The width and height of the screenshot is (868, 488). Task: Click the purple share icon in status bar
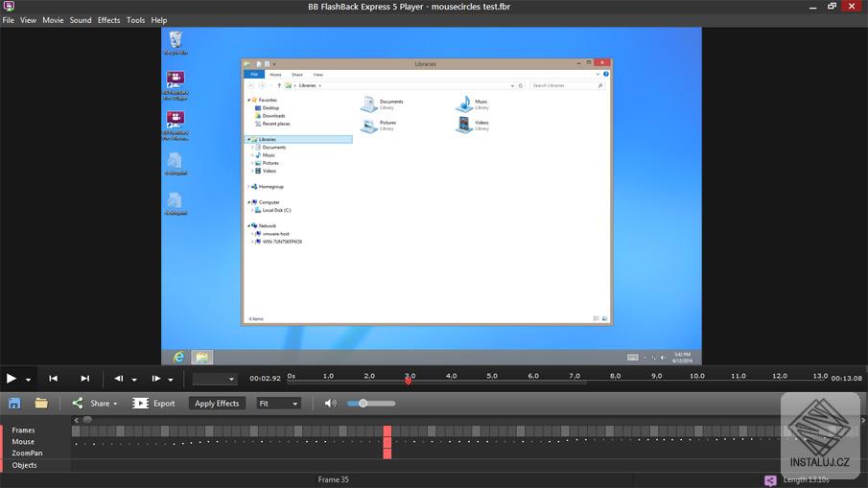pos(770,480)
